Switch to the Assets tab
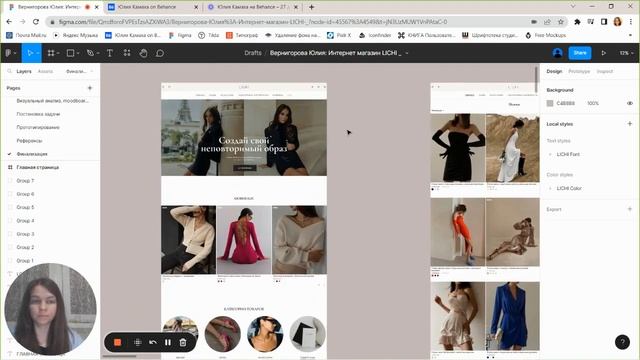This screenshot has width=640, height=360. click(45, 71)
